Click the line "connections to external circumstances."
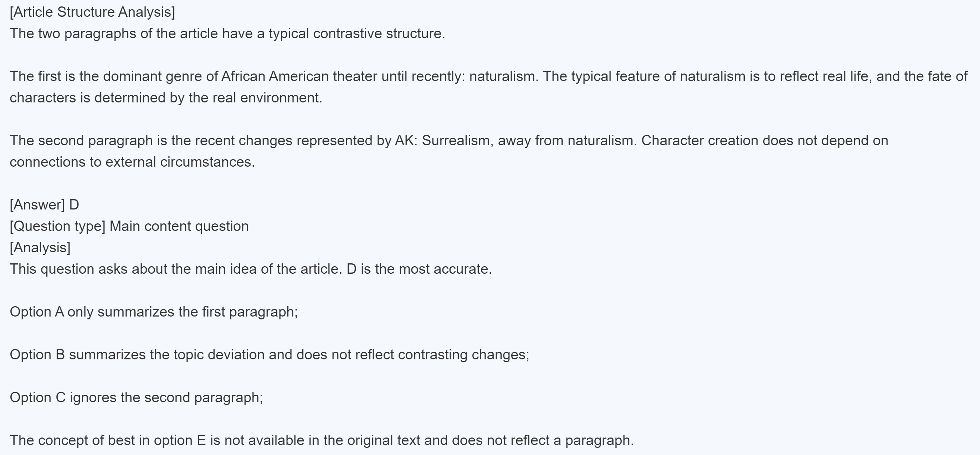The width and height of the screenshot is (980, 455). tap(132, 162)
